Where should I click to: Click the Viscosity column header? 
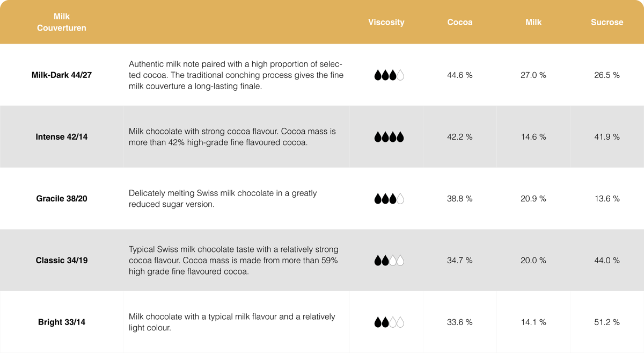386,22
